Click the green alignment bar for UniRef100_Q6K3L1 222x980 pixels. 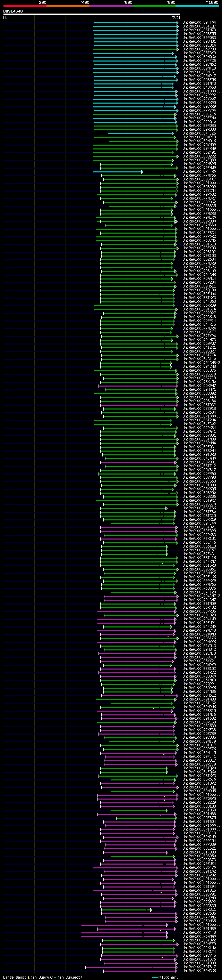pos(126,910)
